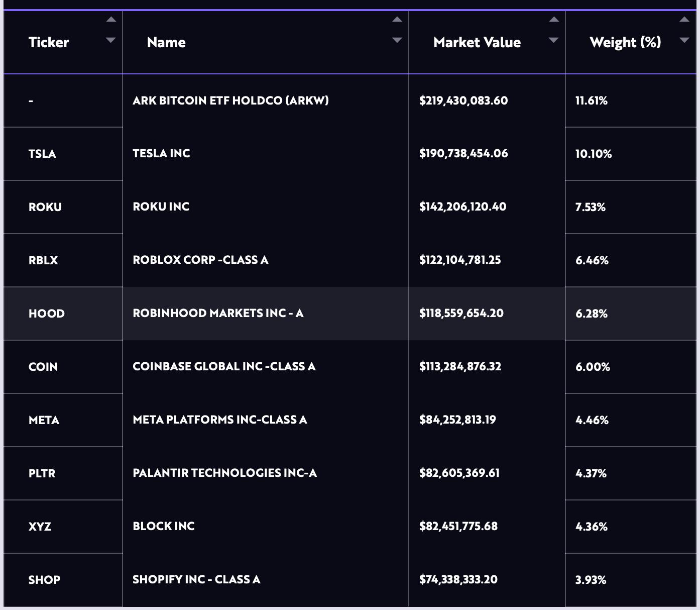Click market value $74,338,333.20
This screenshot has width=700, height=610.
point(458,579)
